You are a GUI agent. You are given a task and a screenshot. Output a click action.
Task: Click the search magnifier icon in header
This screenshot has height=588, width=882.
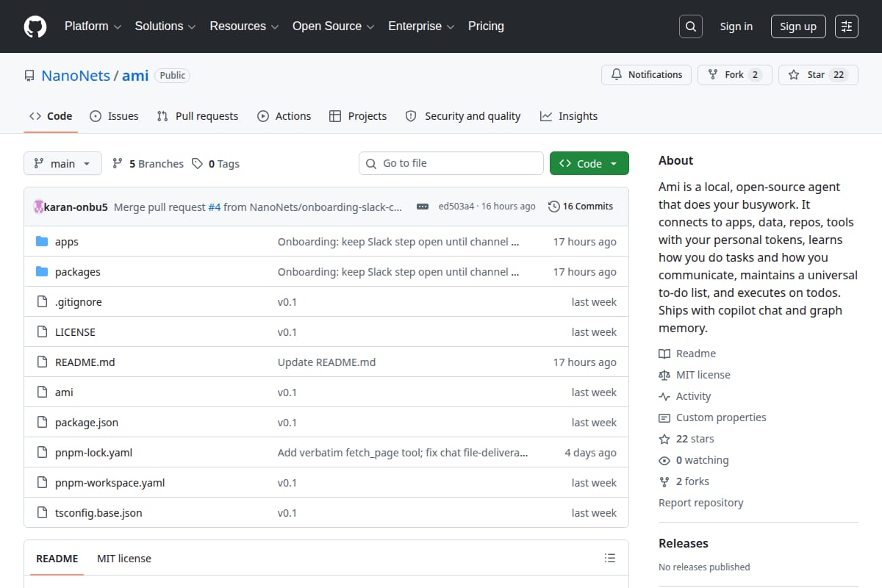click(691, 26)
